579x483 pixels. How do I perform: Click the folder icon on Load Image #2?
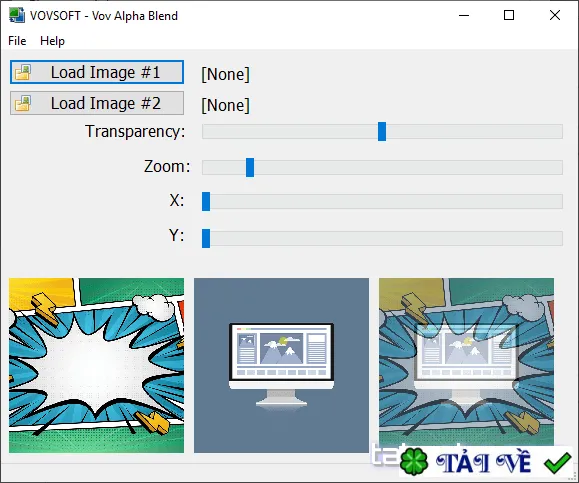(x=23, y=103)
